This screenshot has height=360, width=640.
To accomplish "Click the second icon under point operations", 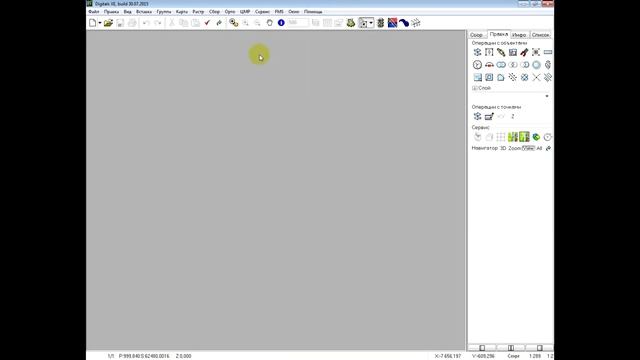I will 489,116.
